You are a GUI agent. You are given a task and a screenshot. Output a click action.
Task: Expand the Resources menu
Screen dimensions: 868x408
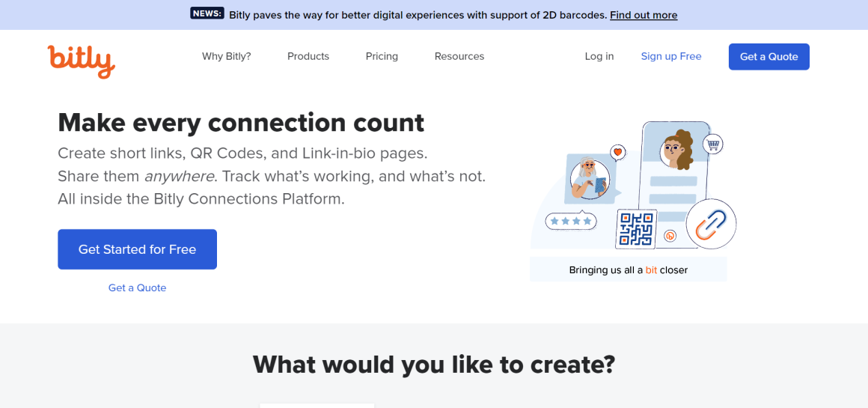[459, 56]
